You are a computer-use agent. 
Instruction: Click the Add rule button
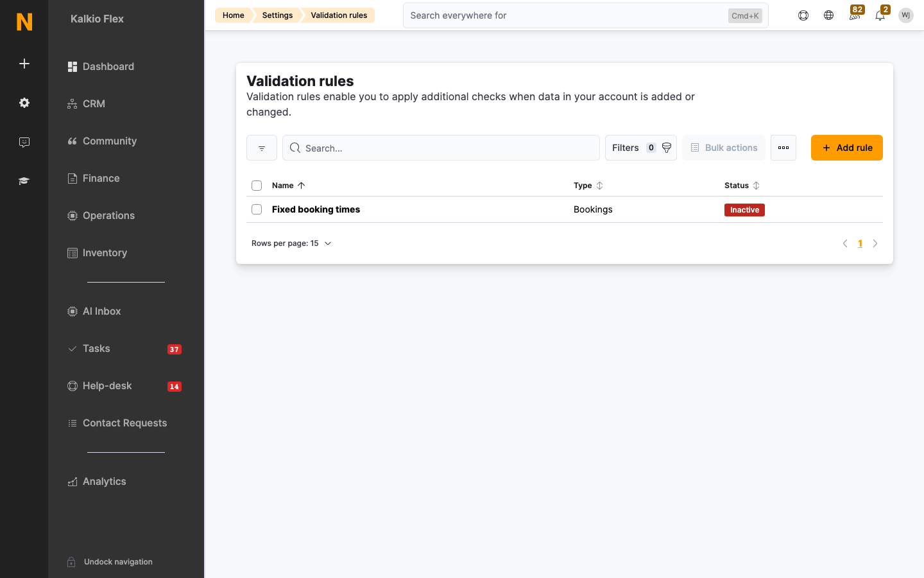coord(847,148)
